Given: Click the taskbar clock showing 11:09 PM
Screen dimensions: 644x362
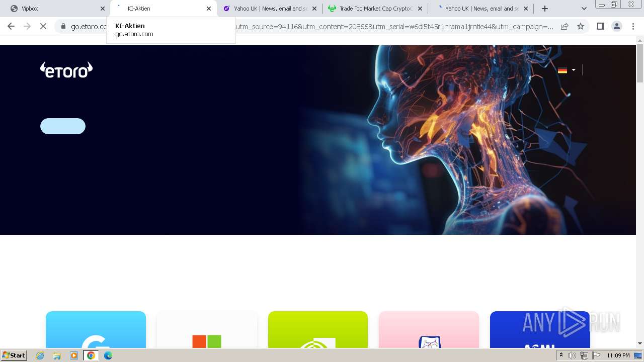Looking at the screenshot, I should (x=618, y=355).
